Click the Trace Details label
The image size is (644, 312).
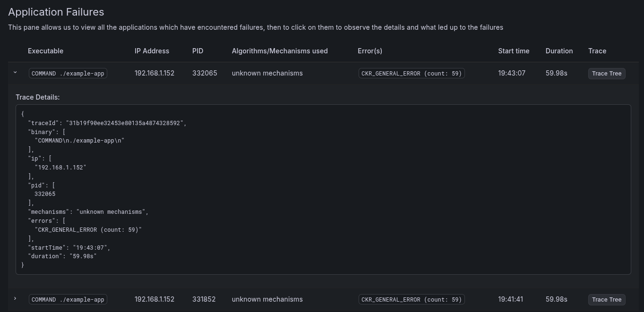coord(38,97)
